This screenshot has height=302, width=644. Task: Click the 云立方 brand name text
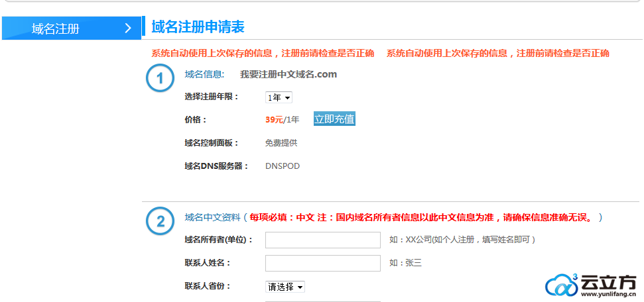pyautogui.click(x=609, y=281)
